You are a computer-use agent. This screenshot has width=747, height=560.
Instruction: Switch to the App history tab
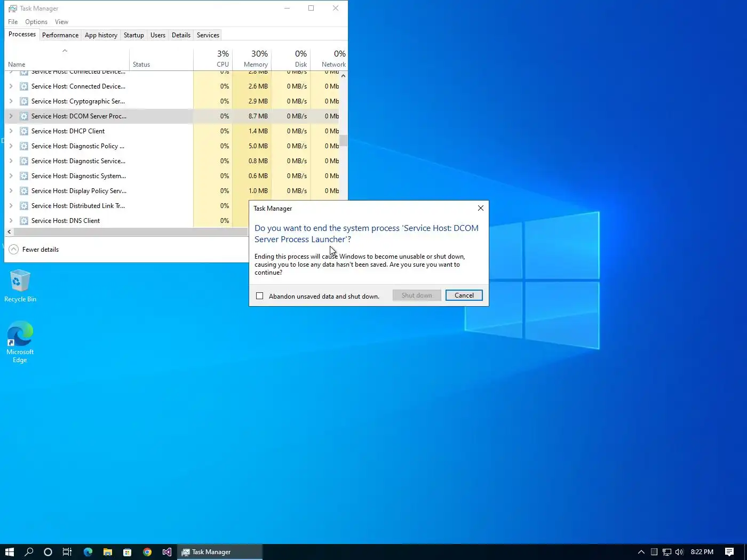[x=101, y=35]
